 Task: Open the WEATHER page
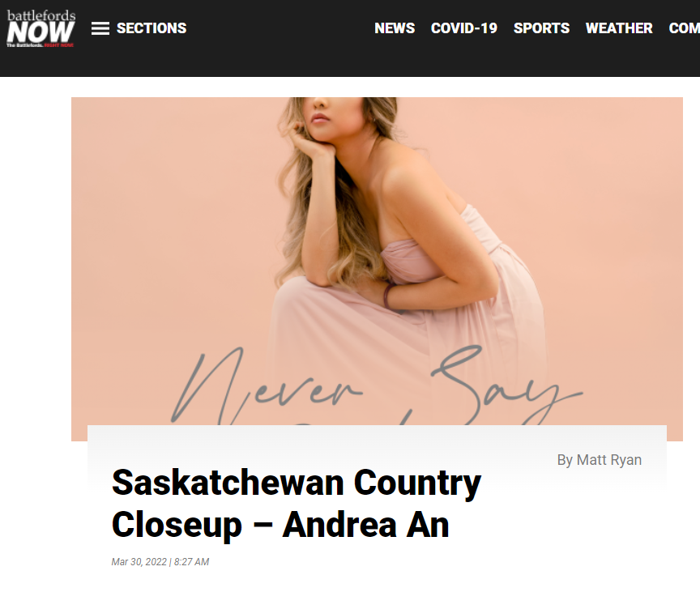[x=619, y=28]
